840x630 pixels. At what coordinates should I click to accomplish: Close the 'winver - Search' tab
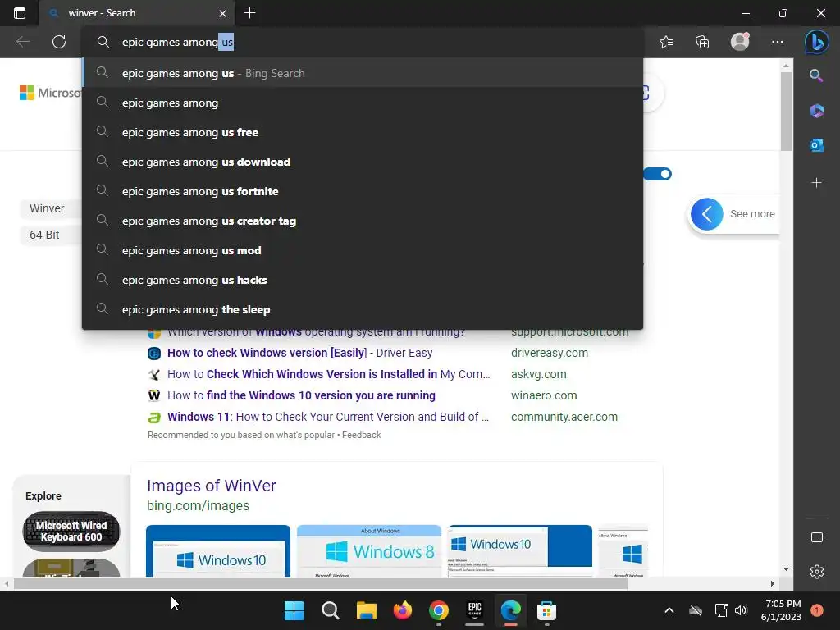pyautogui.click(x=222, y=13)
